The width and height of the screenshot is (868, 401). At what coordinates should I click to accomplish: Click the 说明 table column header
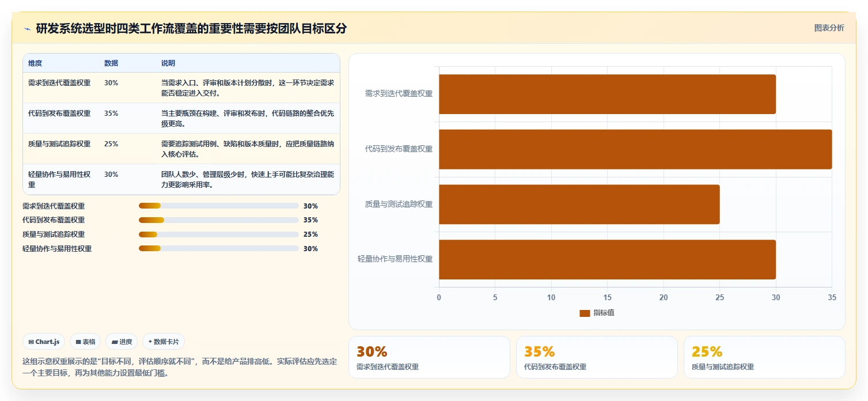[x=168, y=63]
